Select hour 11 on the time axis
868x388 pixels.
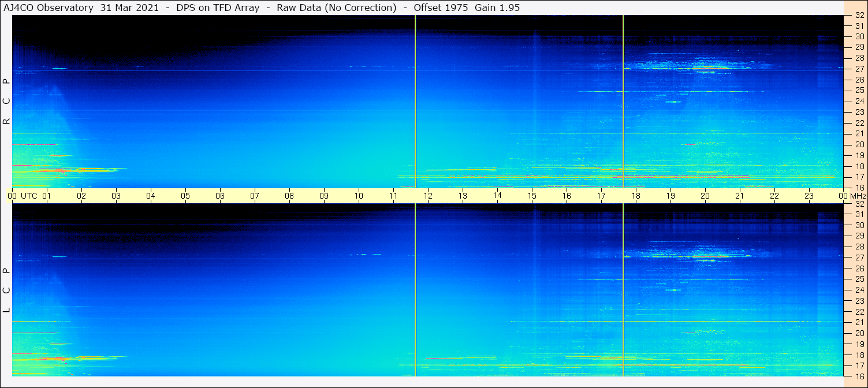click(393, 196)
